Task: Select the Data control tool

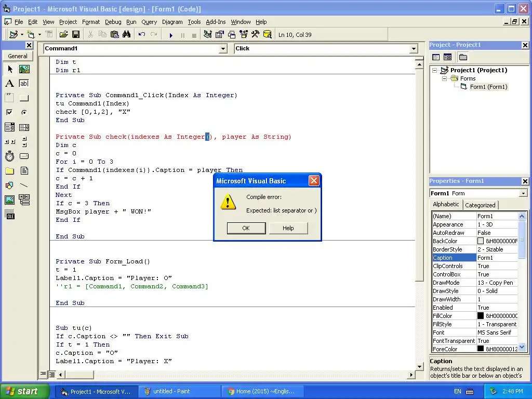Action: coord(24,200)
